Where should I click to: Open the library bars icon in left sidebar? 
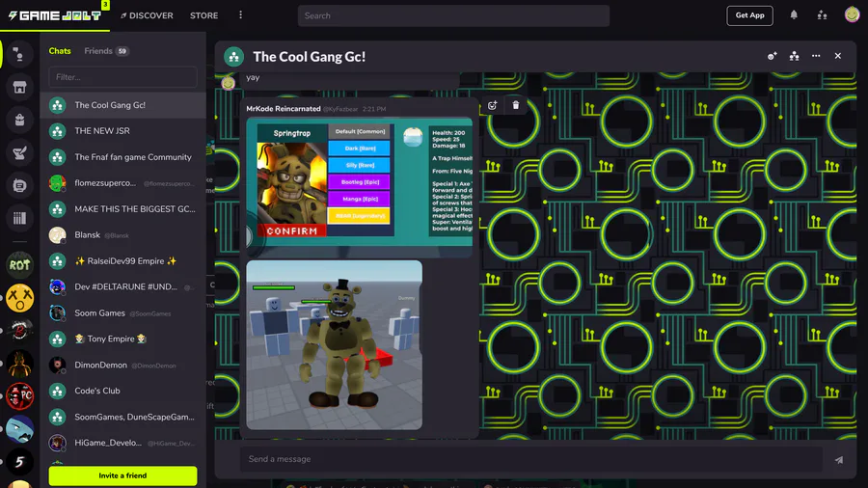tap(19, 218)
